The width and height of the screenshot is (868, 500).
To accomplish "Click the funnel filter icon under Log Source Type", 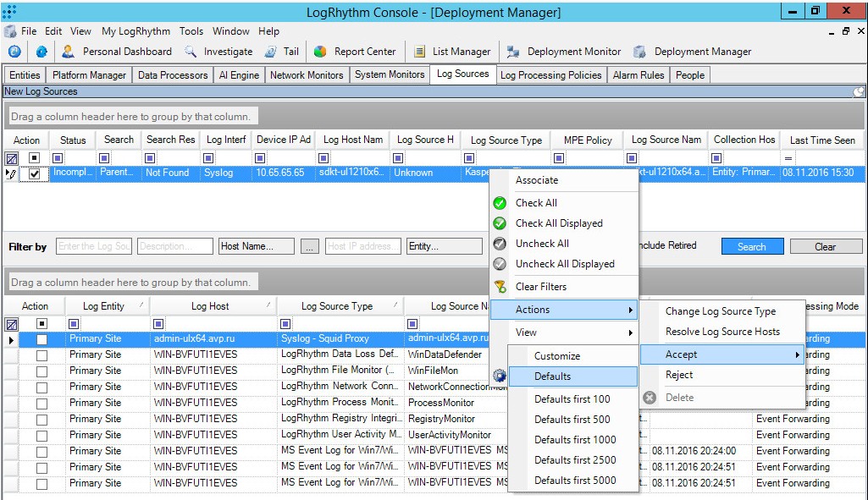I will [x=468, y=157].
